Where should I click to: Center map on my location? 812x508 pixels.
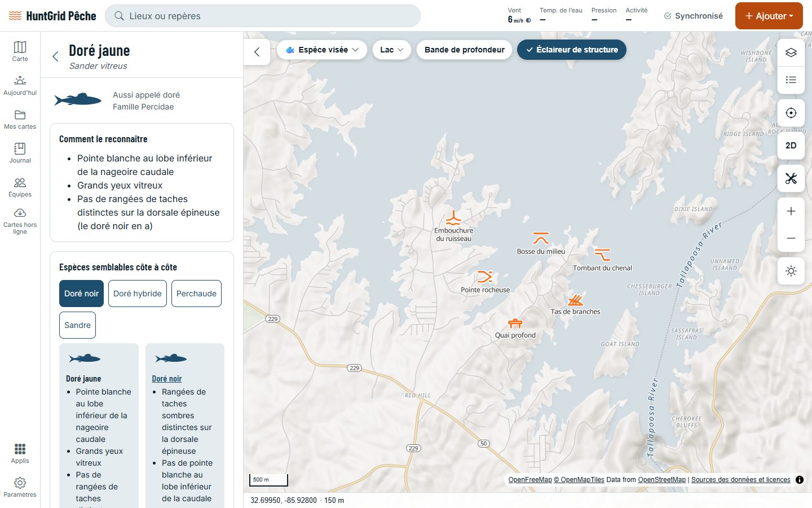point(791,113)
